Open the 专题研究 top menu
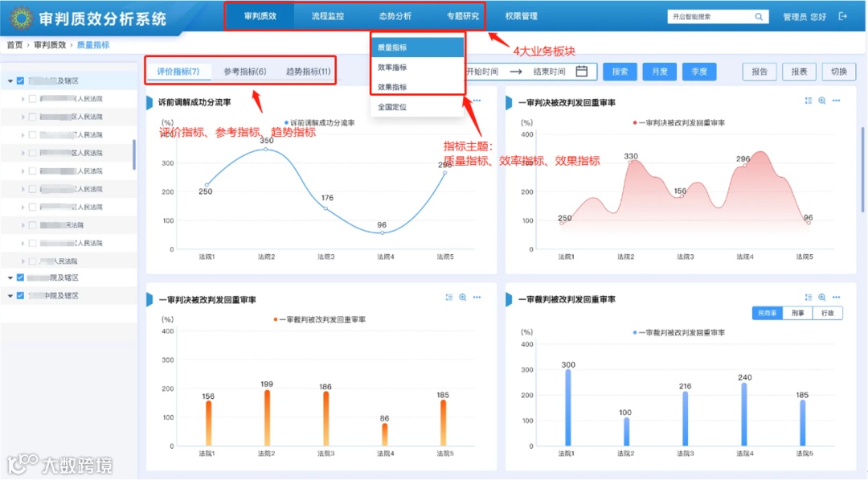Image resolution: width=868 pixels, height=481 pixels. (462, 16)
